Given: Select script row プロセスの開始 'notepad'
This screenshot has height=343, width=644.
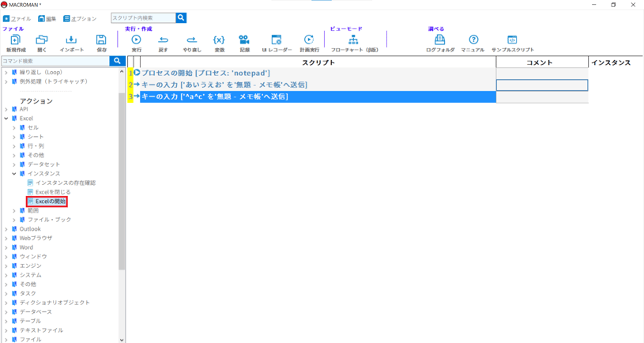Looking at the screenshot, I should tap(318, 73).
